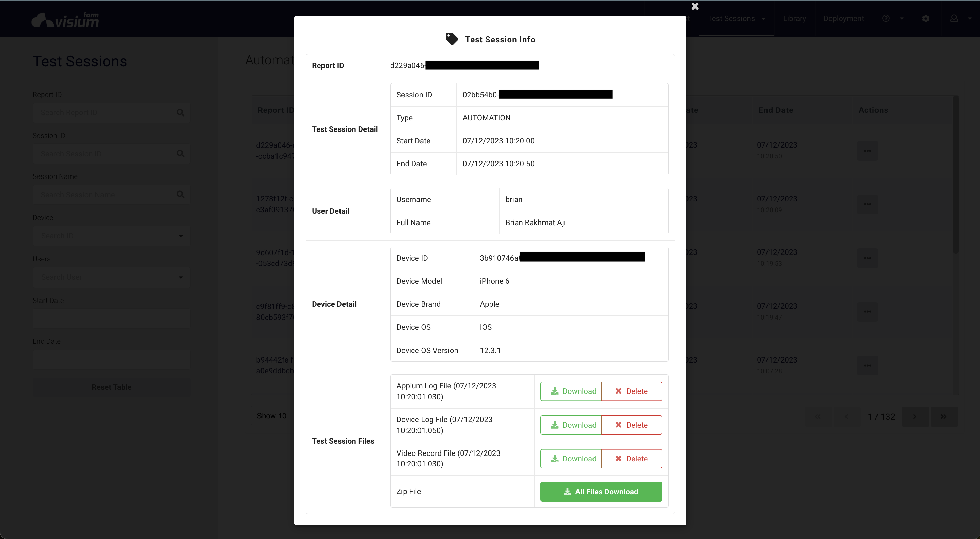Click the Visium Farm logo
This screenshot has height=539, width=980.
click(x=65, y=19)
